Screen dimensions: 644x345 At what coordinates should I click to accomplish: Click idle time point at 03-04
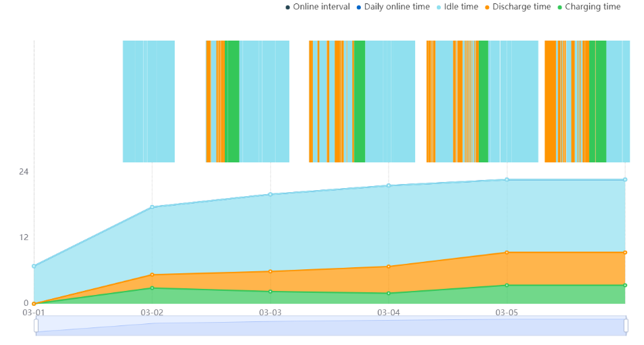pos(389,185)
